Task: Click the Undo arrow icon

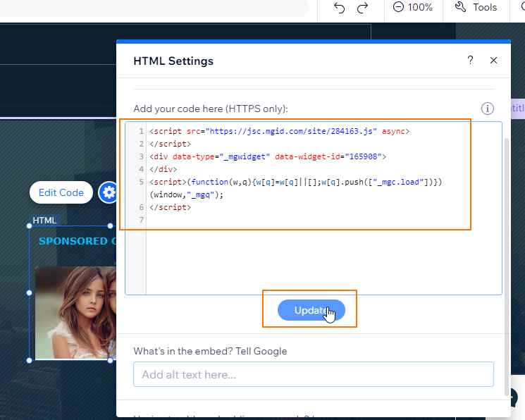Action: (x=339, y=8)
